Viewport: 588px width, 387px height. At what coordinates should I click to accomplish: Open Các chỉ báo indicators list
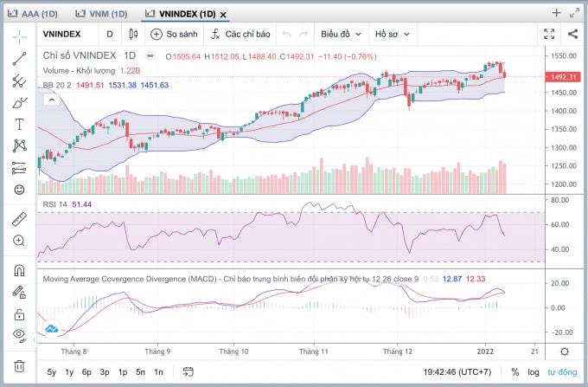click(x=240, y=34)
